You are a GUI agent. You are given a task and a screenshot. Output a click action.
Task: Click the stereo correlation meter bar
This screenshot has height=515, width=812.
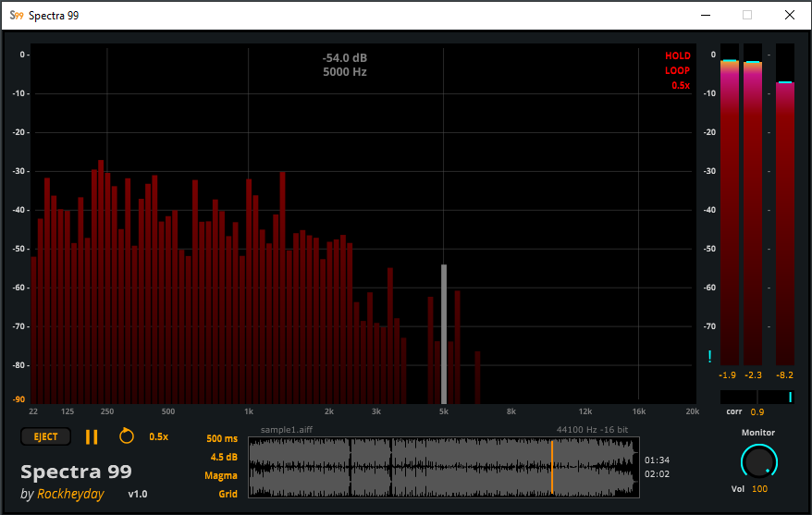click(x=757, y=397)
